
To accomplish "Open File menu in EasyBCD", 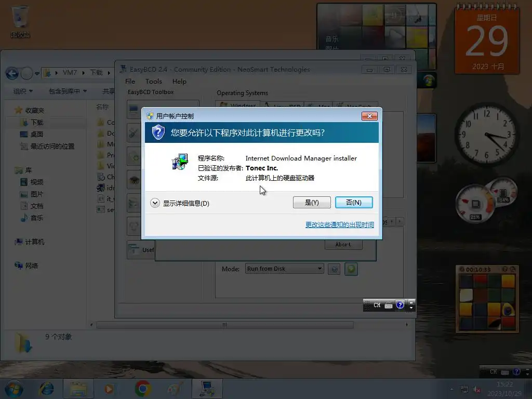I will coord(130,82).
